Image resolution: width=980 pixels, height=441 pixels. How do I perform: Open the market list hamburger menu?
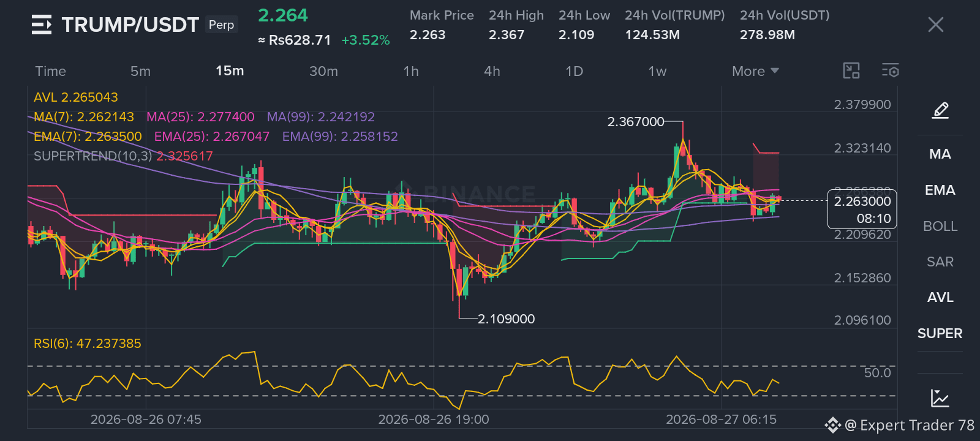coord(42,24)
